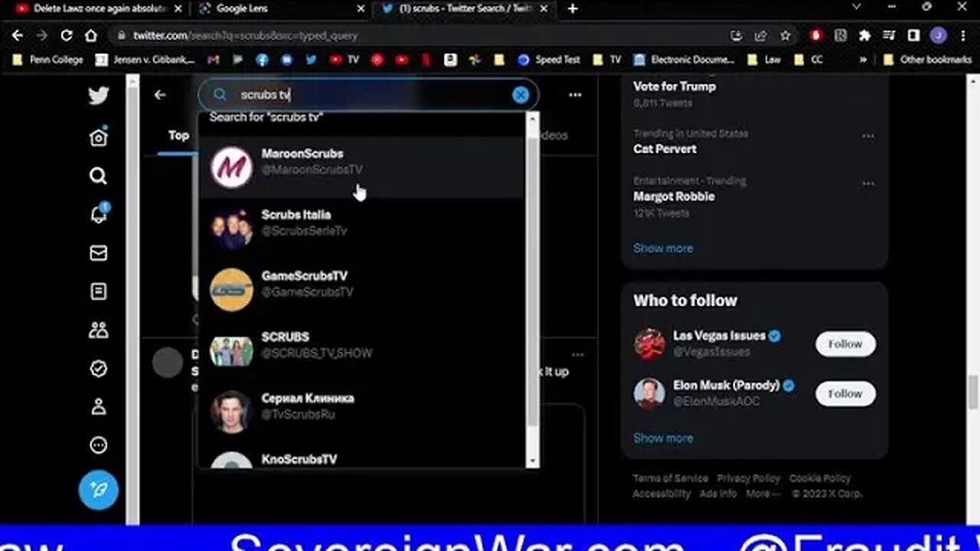The height and width of the screenshot is (551, 980).
Task: Open Vote for Trump trending topic
Action: [675, 86]
